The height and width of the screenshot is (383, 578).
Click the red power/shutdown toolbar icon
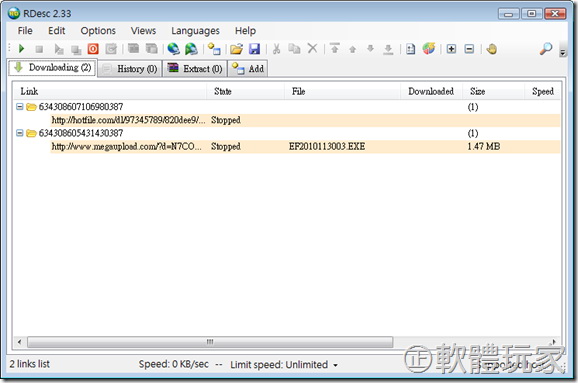tap(93, 49)
